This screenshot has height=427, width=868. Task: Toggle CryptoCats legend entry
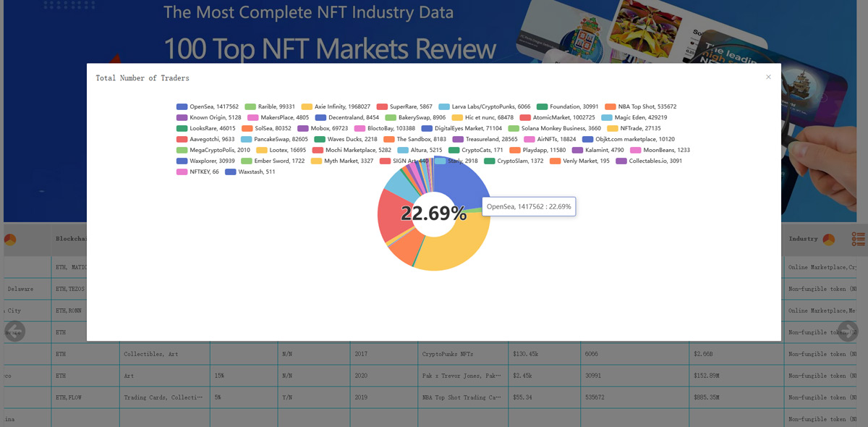click(x=476, y=150)
